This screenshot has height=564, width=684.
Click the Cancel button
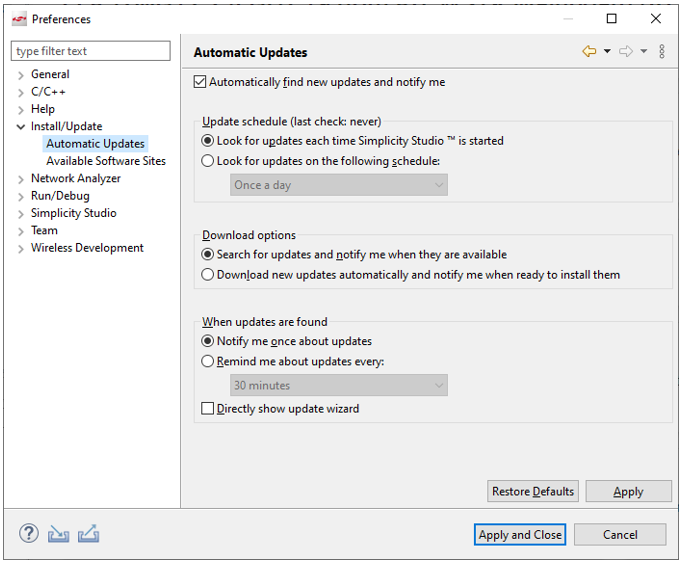coord(620,534)
